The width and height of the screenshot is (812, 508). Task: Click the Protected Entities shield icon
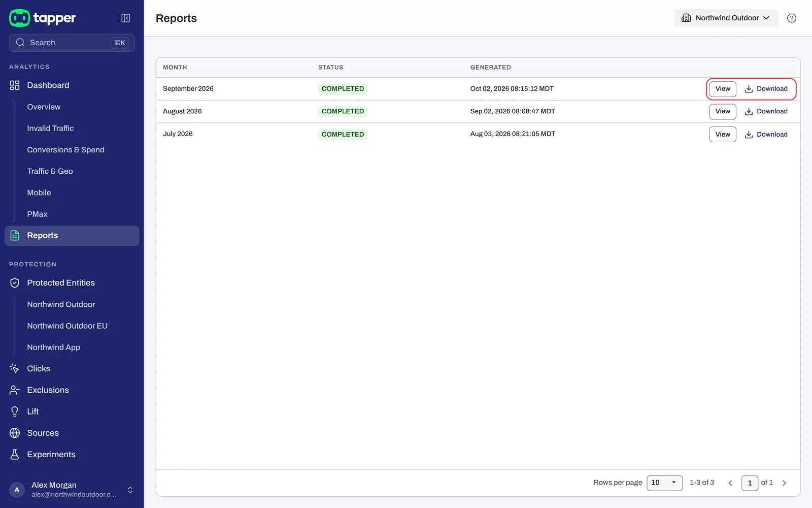[15, 283]
